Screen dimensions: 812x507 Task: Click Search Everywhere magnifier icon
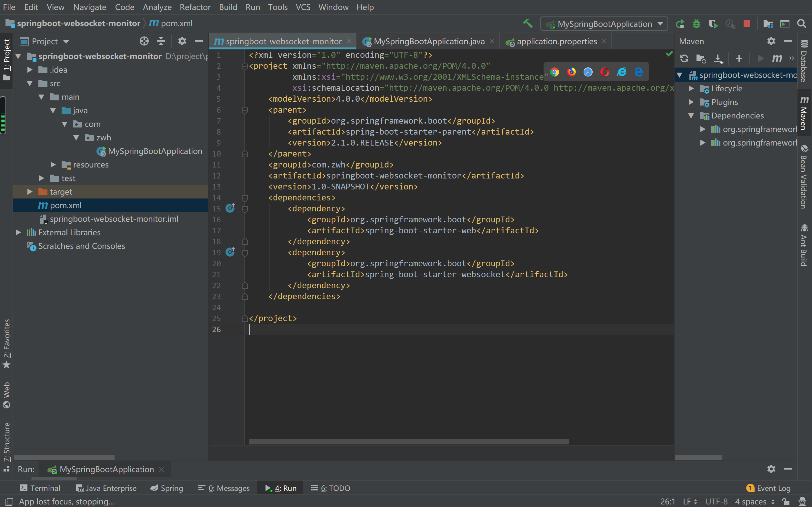point(802,24)
